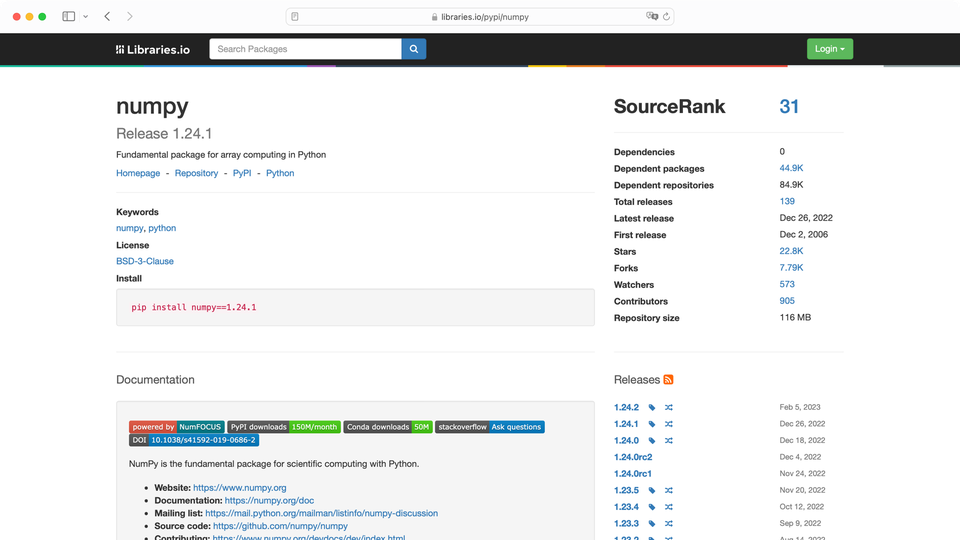
Task: Open the 905 contributors link
Action: tap(787, 301)
